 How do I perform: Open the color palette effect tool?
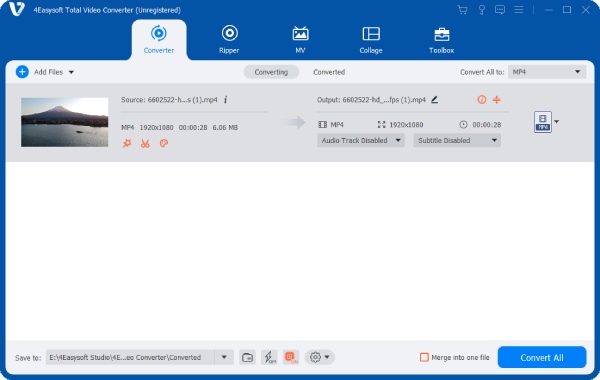tap(164, 144)
